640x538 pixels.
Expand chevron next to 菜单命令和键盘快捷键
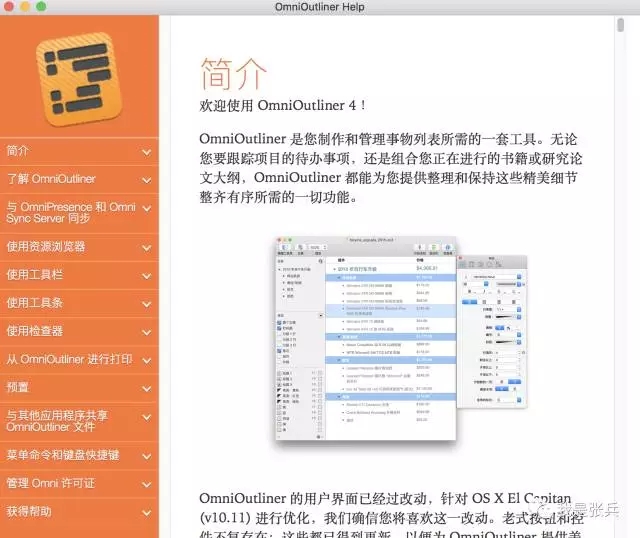(x=147, y=456)
